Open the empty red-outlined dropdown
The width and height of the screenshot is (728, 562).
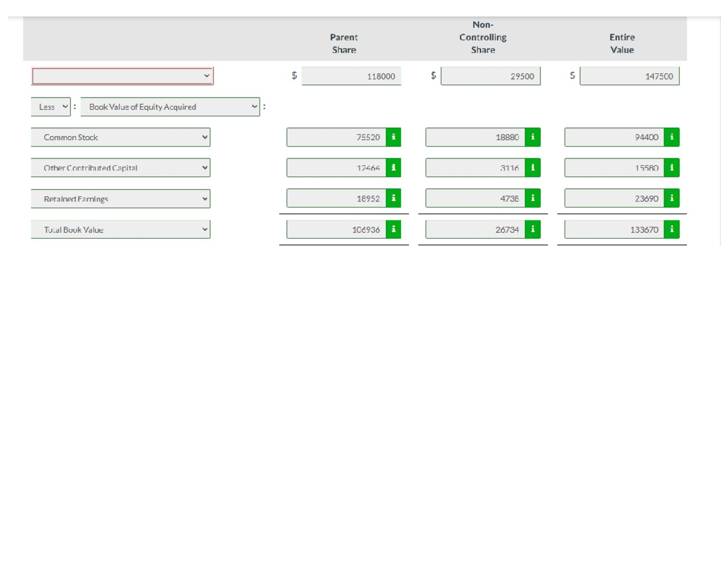(x=122, y=76)
